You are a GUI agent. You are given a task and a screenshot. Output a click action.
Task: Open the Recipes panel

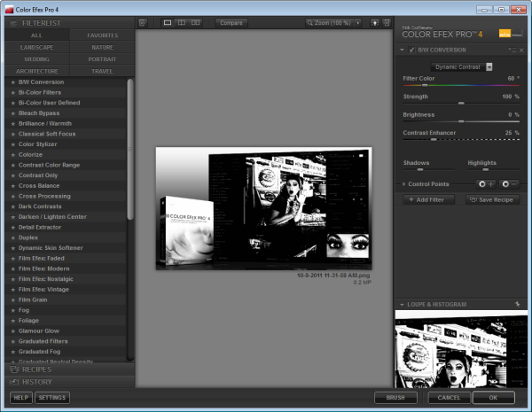coord(69,369)
